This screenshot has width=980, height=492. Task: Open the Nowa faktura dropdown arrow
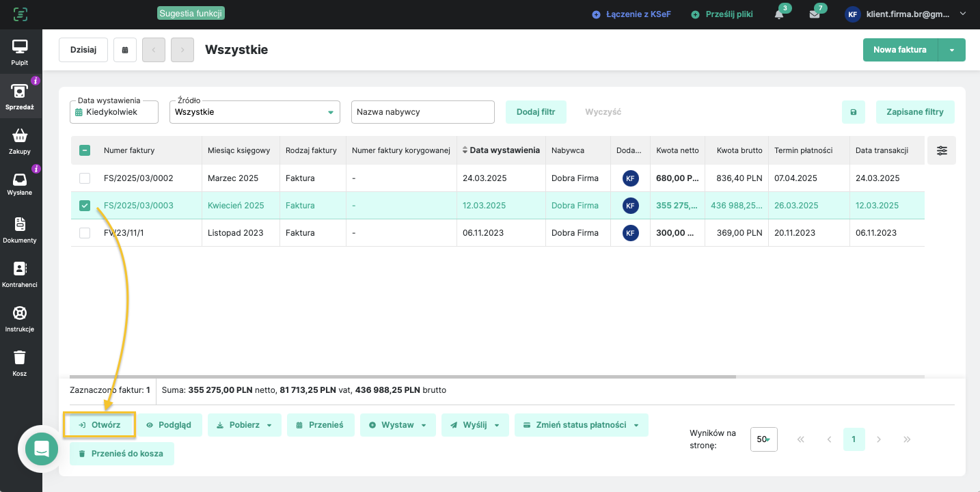(x=952, y=50)
